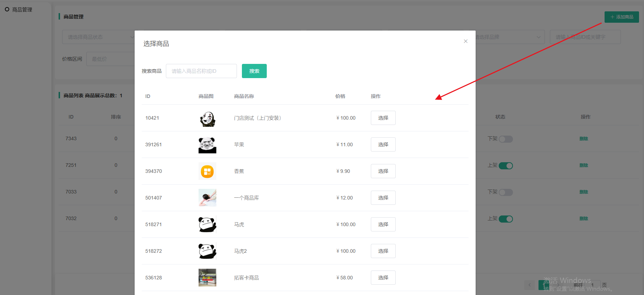Open 商品管理 in the sidebar menu

tap(22, 10)
